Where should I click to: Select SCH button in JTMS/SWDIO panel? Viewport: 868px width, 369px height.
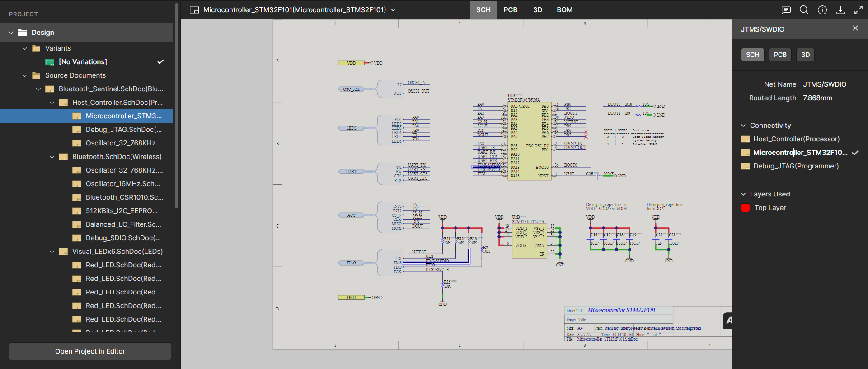(753, 55)
